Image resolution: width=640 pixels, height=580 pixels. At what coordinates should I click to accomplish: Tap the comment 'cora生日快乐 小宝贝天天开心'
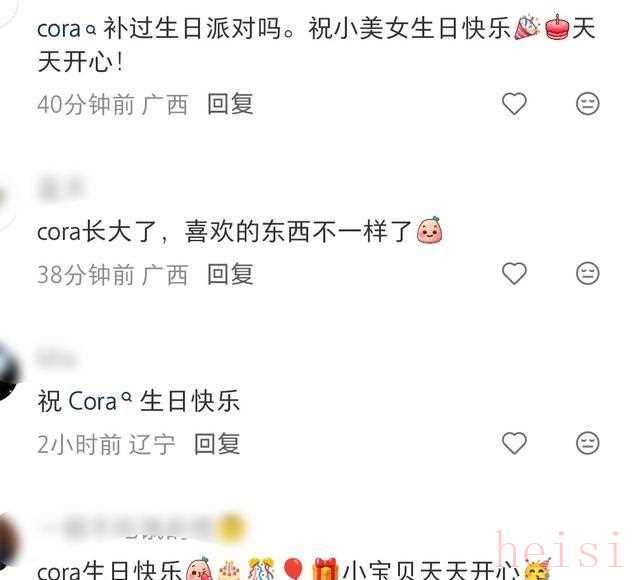click(x=294, y=569)
